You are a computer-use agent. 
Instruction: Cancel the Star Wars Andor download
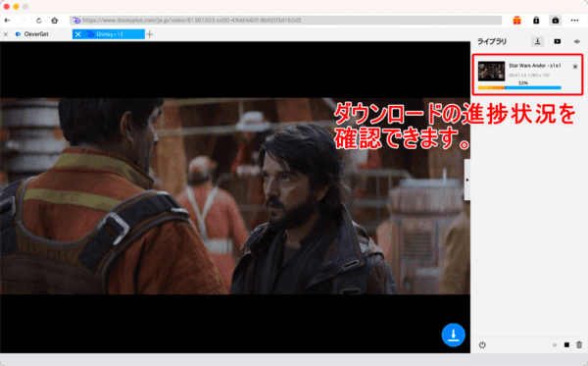click(x=575, y=67)
